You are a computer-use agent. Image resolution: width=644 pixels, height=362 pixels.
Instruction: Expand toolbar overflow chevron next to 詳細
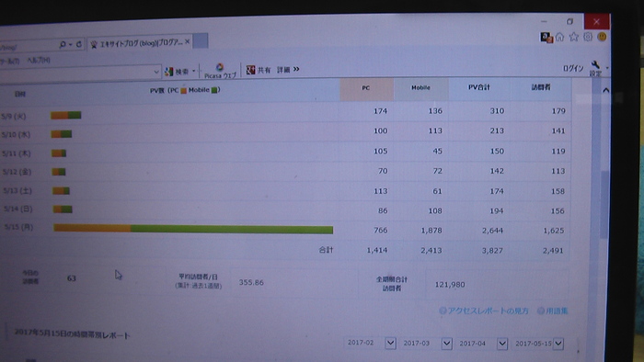click(296, 69)
